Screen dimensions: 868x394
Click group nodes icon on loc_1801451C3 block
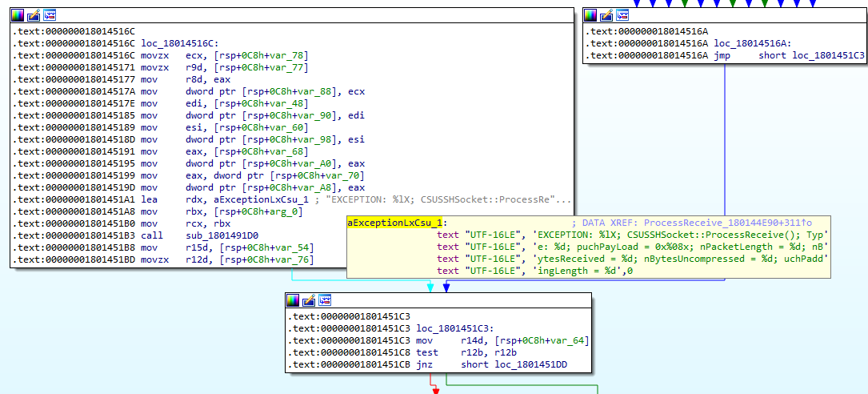click(x=326, y=300)
